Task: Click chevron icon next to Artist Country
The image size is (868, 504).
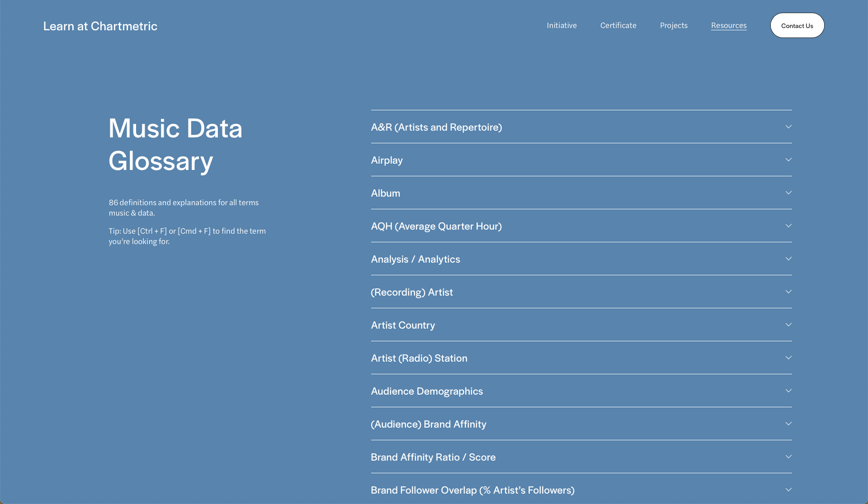Action: coord(788,325)
